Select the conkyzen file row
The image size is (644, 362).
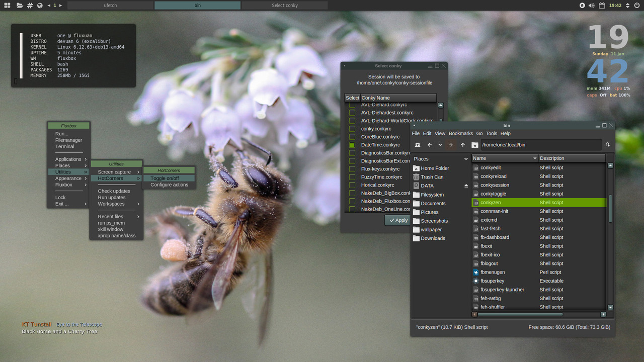point(538,203)
